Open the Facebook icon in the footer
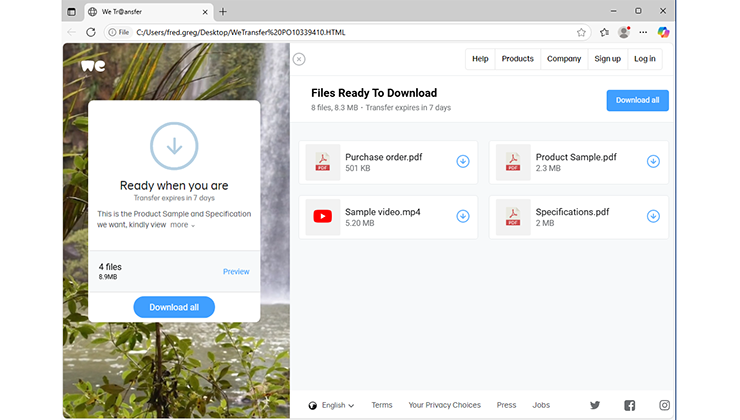 coord(629,405)
